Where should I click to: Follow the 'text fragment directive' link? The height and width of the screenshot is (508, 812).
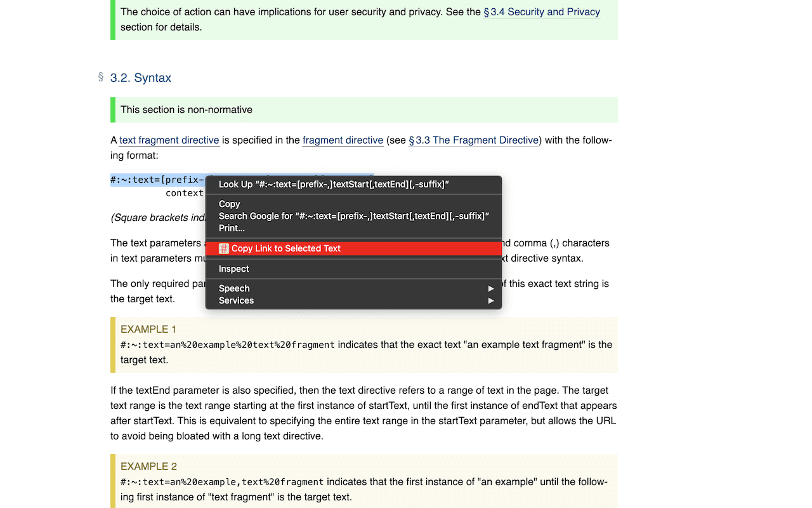169,140
